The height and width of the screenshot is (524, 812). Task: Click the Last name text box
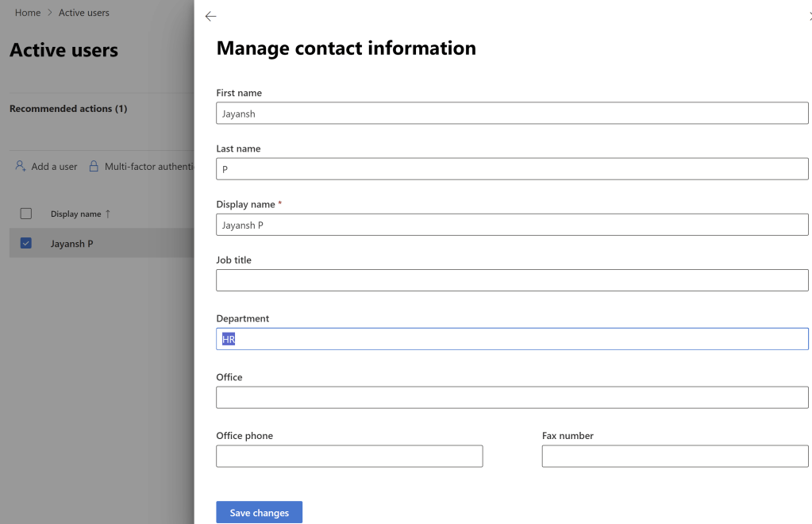512,169
